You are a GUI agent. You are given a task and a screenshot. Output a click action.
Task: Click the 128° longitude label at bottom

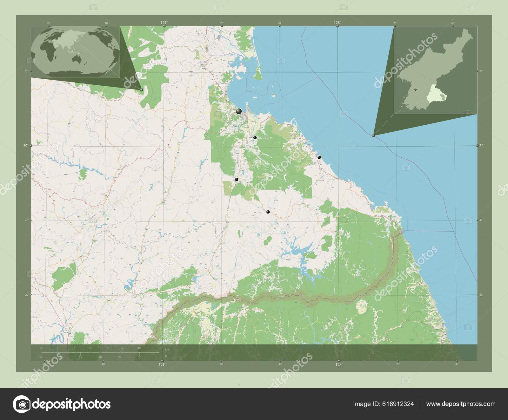click(338, 365)
